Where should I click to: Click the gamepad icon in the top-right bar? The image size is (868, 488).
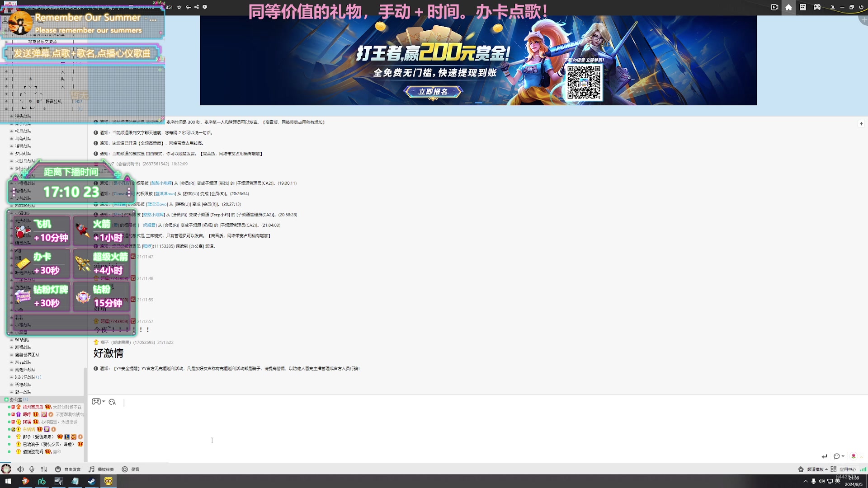pos(817,7)
